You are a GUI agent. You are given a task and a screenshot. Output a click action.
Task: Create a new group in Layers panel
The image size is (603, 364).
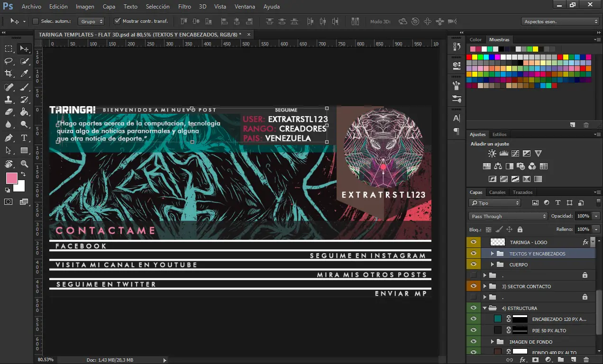[x=561, y=360]
